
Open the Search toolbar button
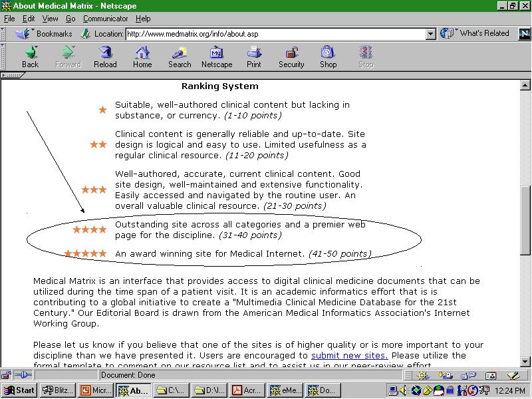tap(180, 57)
